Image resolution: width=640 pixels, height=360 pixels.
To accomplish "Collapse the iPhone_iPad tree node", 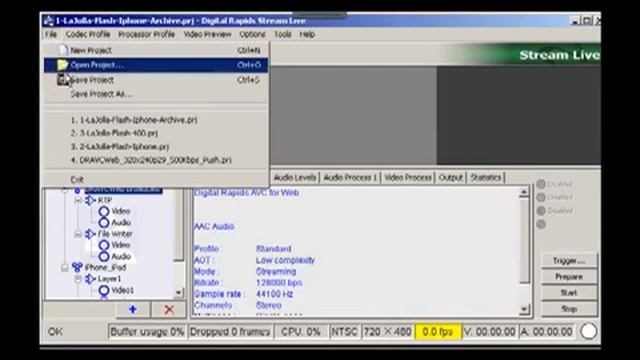I will [x=64, y=268].
